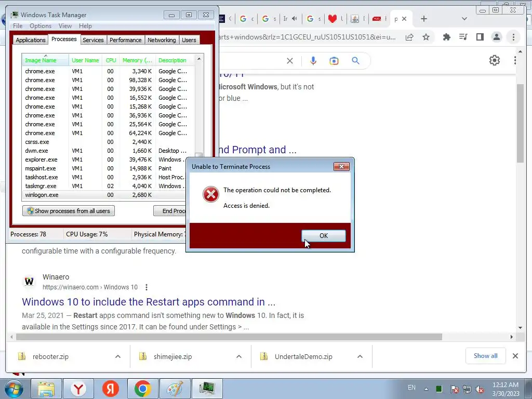Click the blue magnifier search icon
The height and width of the screenshot is (399, 532).
(355, 61)
